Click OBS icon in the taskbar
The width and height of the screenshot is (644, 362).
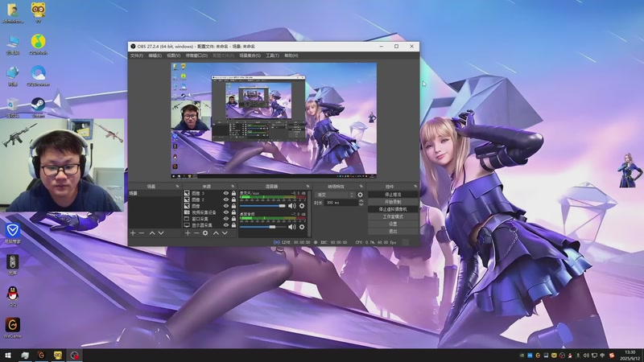pos(74,355)
